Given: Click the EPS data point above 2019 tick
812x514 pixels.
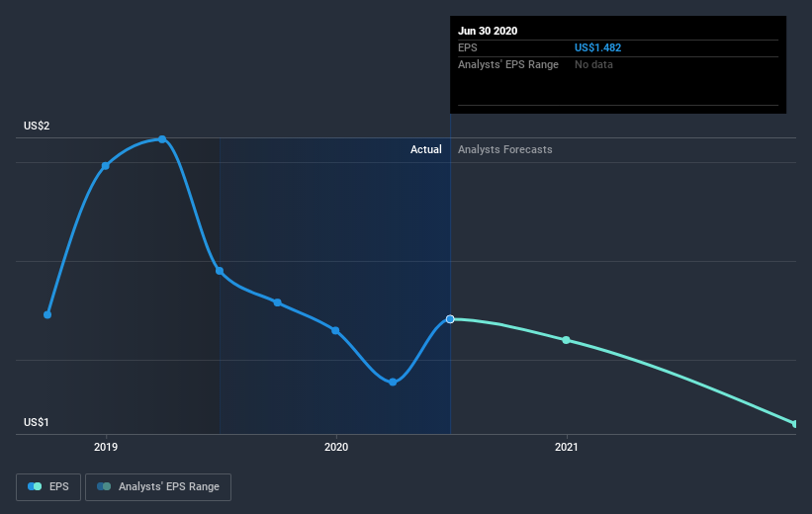Looking at the screenshot, I should tap(105, 166).
